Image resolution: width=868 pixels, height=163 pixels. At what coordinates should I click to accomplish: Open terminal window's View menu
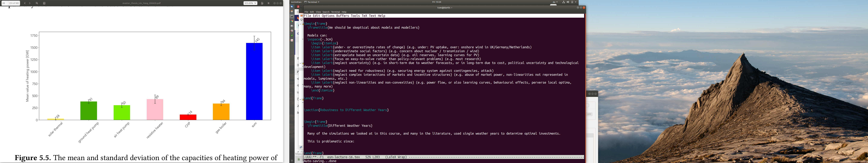(x=318, y=12)
